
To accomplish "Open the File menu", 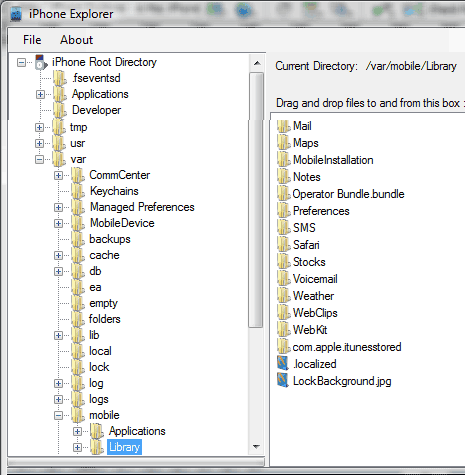I will click(32, 40).
